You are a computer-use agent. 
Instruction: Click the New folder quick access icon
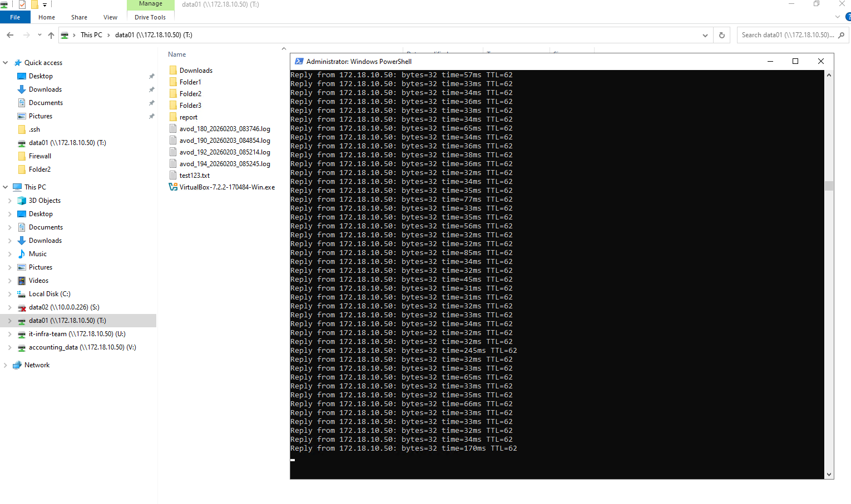coord(34,4)
